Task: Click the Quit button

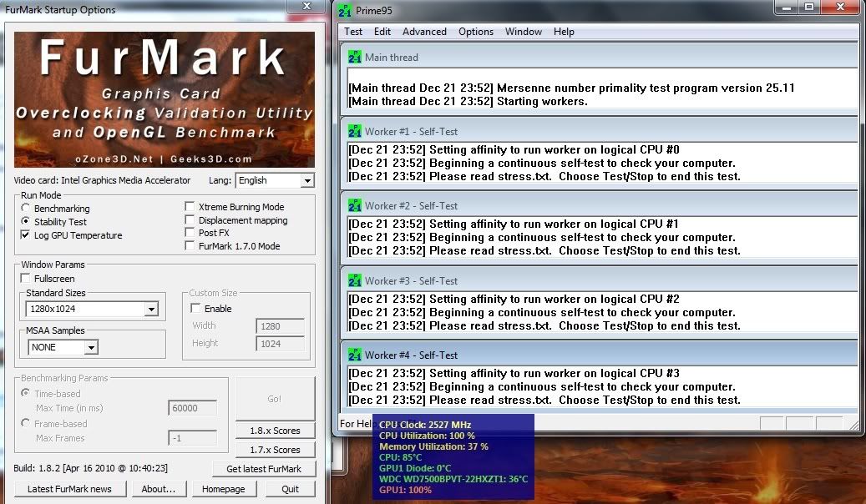Action: (x=290, y=489)
